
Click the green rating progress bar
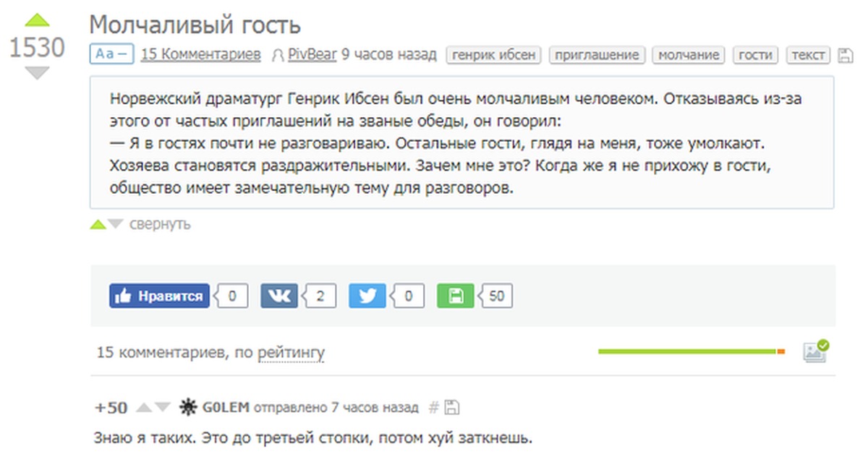[x=687, y=351]
